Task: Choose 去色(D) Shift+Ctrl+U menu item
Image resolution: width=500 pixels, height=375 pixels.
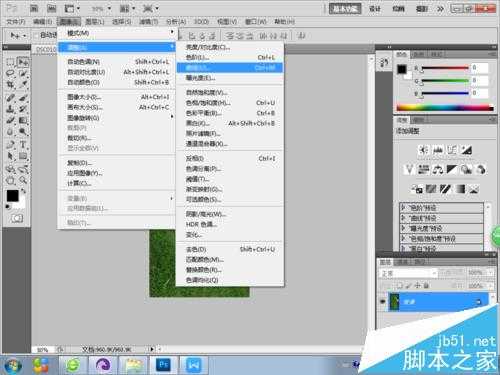Action: tap(230, 249)
